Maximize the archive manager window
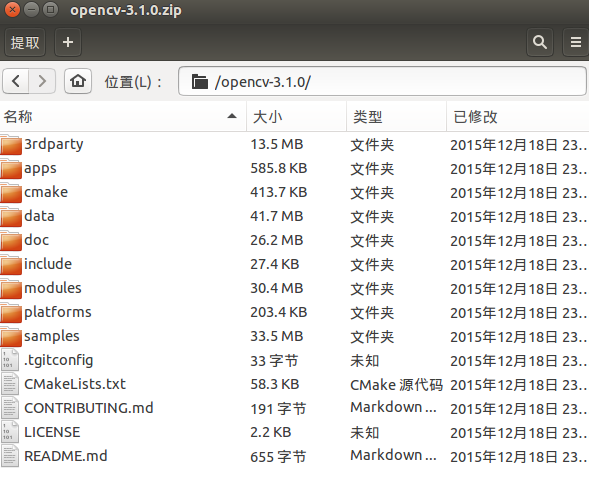Viewport: 589px width, 493px height. [x=50, y=9]
